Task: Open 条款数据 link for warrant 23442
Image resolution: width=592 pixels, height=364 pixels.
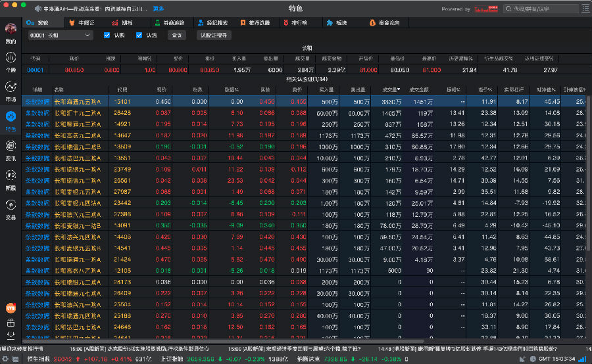Action: click(x=37, y=203)
